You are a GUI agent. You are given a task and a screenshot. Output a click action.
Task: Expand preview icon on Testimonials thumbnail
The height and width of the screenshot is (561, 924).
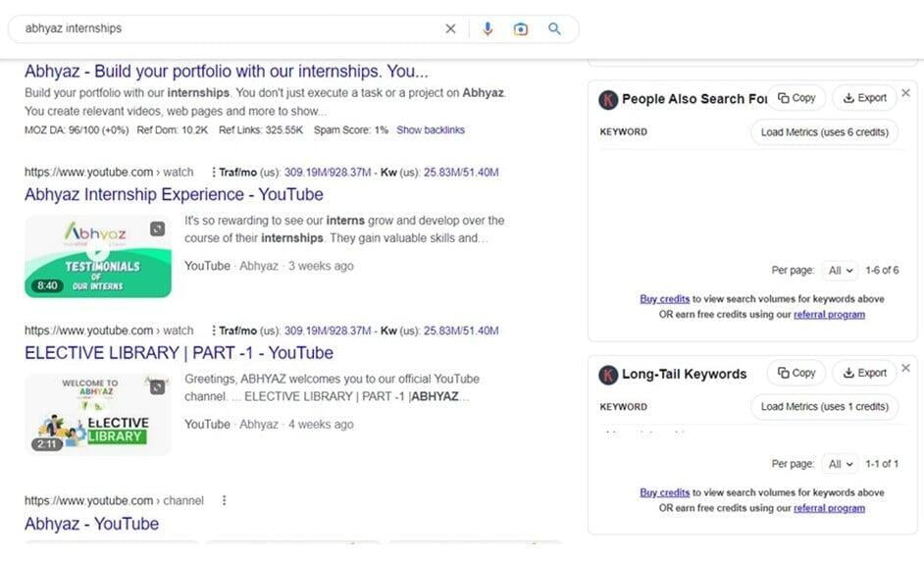click(x=157, y=229)
